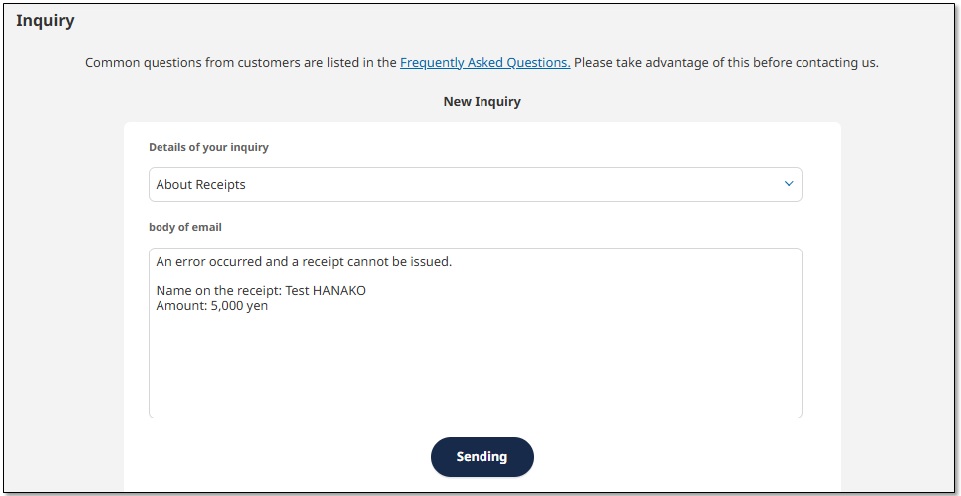
Task: Click the 'About Receipts' selected option text
Action: tap(201, 185)
